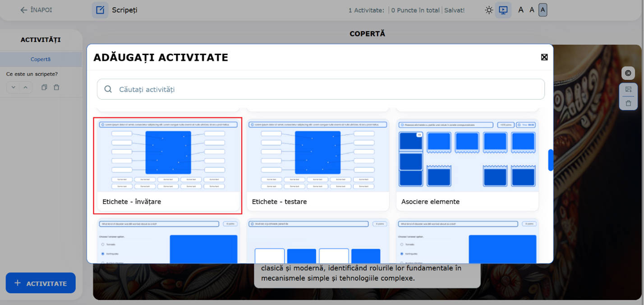Click the Căutați activități search field
Screen dimensions: 644x305
[329, 89]
